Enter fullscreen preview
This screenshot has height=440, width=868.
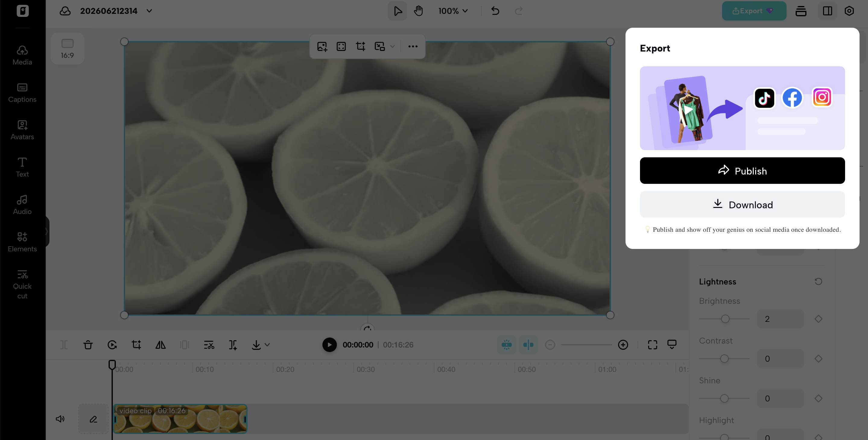pyautogui.click(x=652, y=345)
